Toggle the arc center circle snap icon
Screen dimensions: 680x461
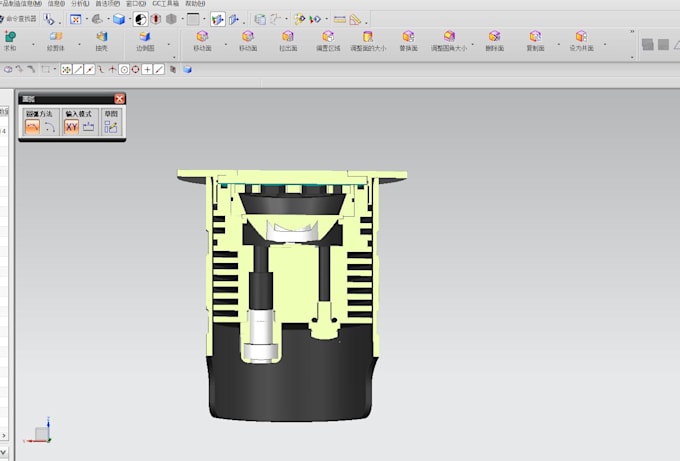click(x=124, y=69)
